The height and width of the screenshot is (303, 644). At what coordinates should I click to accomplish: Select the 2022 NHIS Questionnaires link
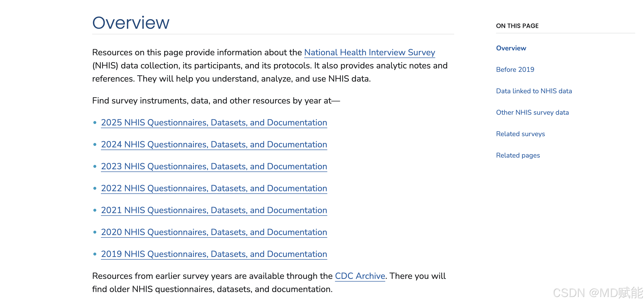tap(214, 188)
